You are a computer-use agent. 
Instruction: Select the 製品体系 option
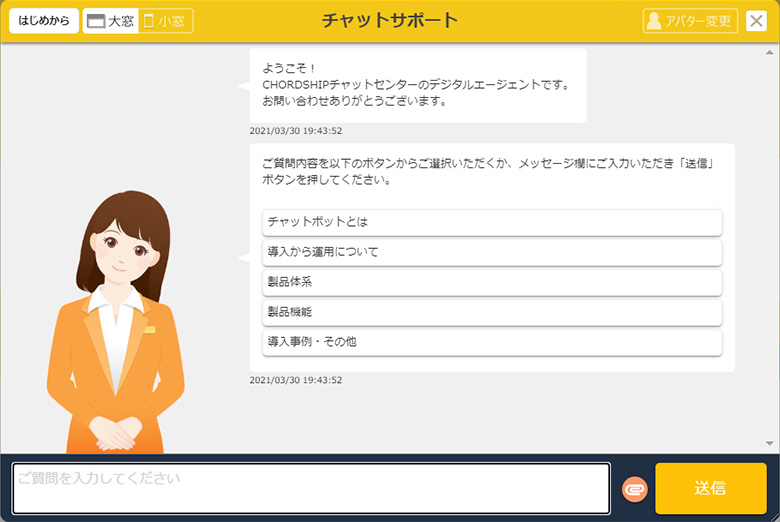[x=491, y=282]
